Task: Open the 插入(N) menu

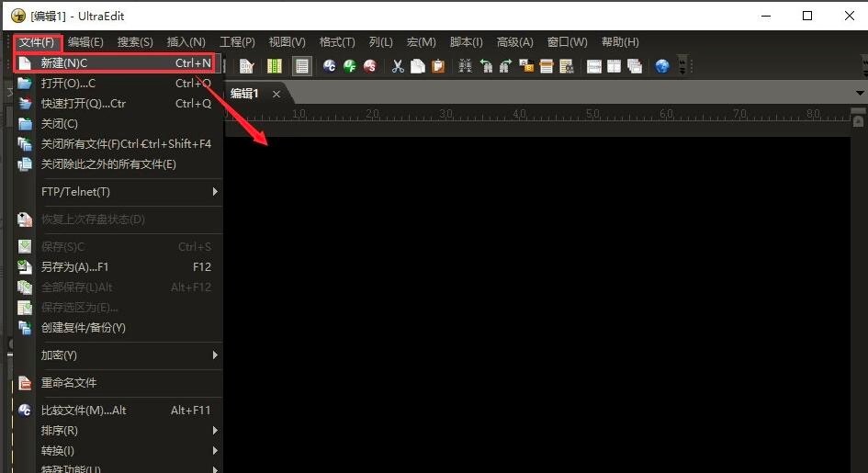Action: pyautogui.click(x=186, y=42)
